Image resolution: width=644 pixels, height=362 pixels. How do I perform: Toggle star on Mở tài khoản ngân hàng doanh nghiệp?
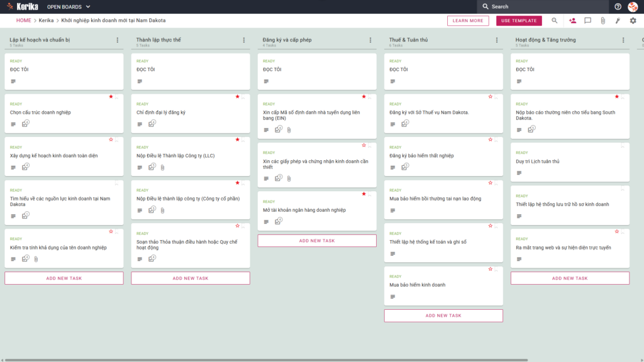point(364,194)
